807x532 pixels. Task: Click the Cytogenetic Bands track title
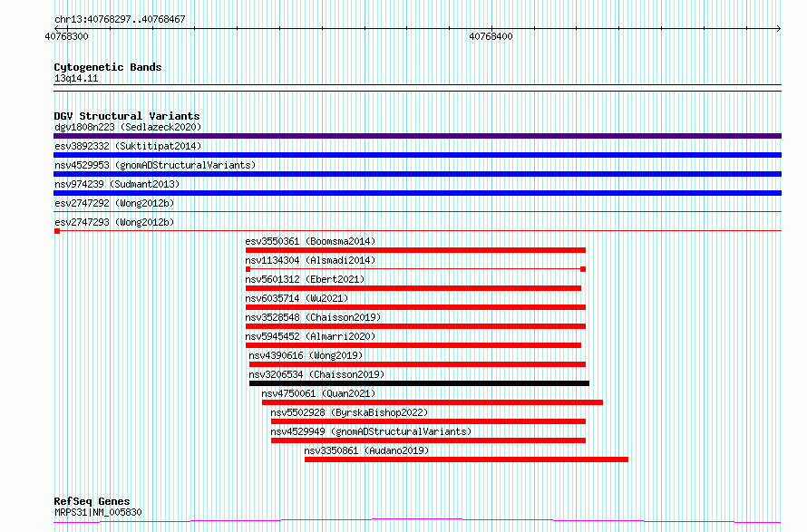[x=108, y=67]
